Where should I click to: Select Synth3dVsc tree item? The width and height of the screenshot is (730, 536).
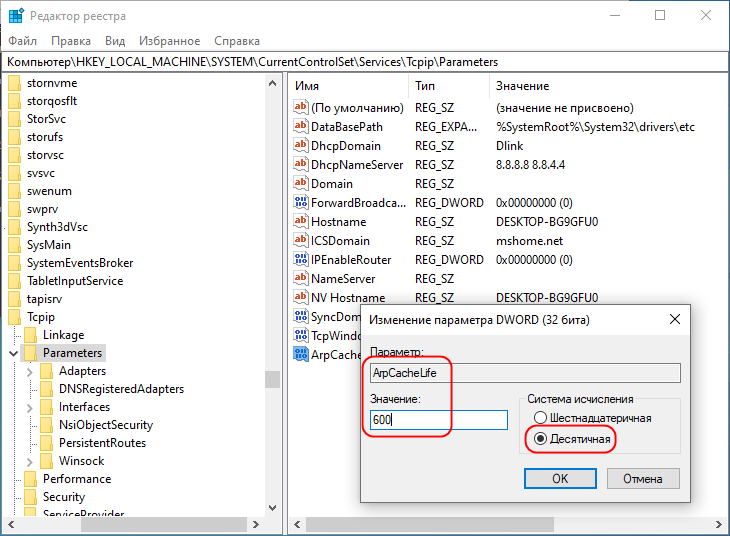click(x=57, y=227)
